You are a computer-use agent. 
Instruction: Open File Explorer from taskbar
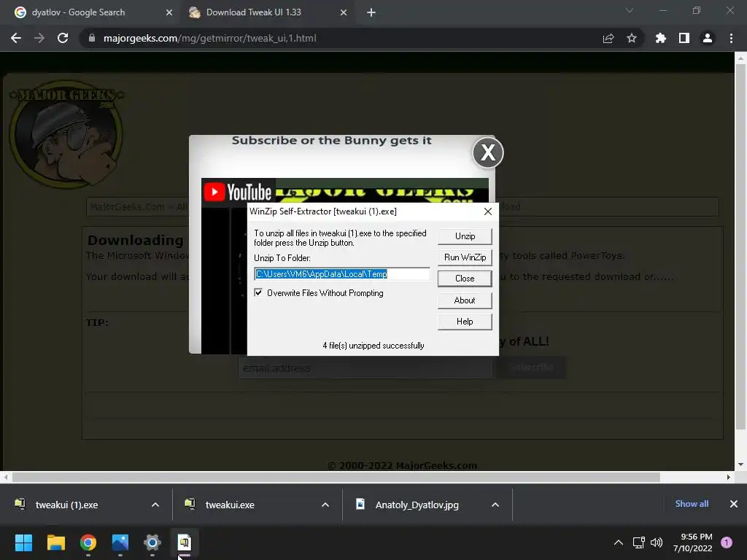point(55,542)
